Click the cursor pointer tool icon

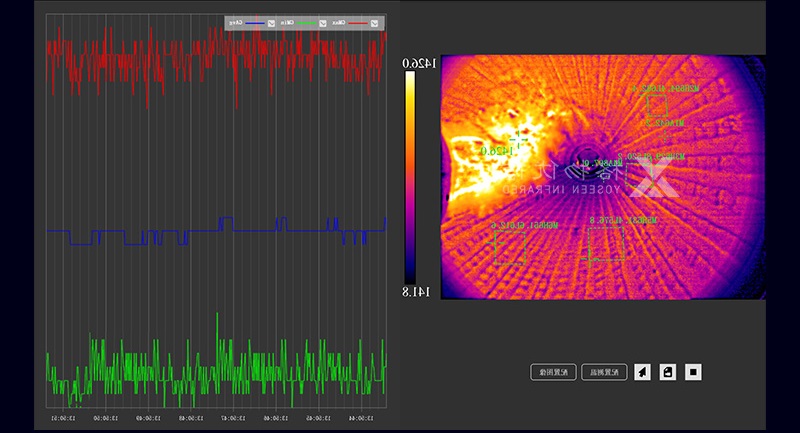pyautogui.click(x=642, y=372)
